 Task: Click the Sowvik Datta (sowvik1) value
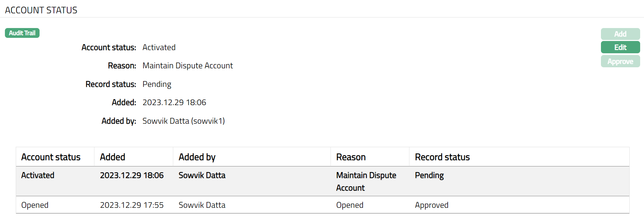[183, 121]
